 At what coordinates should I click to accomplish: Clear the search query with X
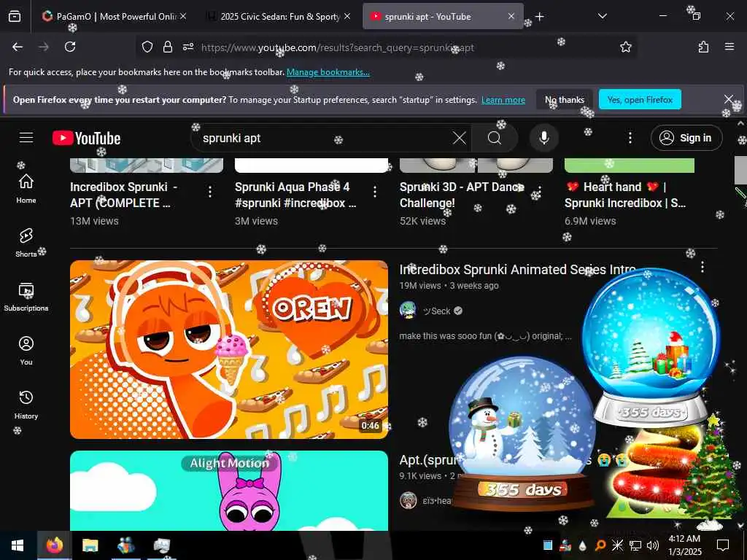(460, 138)
